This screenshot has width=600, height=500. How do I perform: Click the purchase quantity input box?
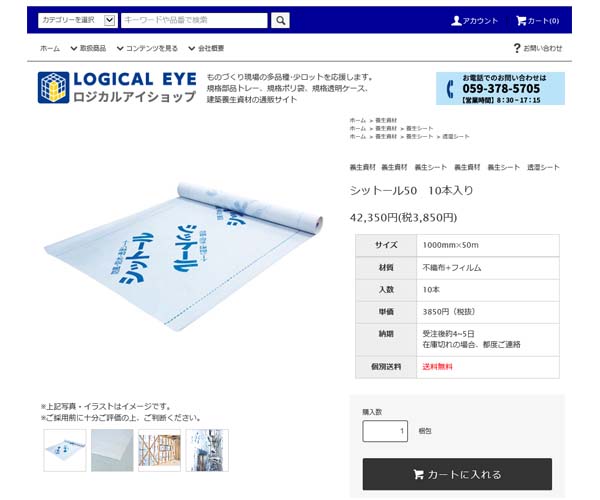point(385,431)
